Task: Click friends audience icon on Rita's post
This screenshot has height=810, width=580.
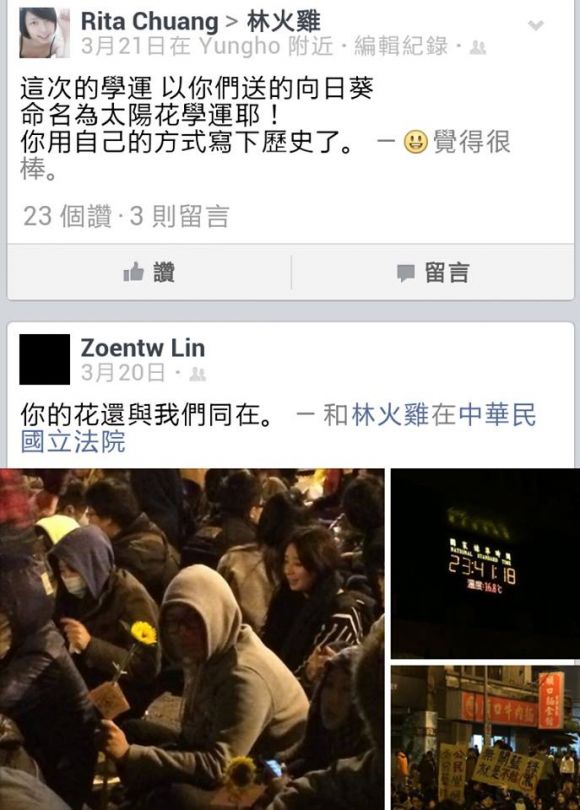Action: [478, 48]
